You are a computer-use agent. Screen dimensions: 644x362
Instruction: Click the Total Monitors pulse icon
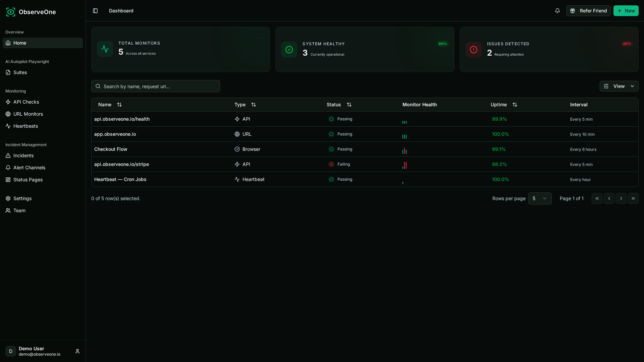coord(105,49)
